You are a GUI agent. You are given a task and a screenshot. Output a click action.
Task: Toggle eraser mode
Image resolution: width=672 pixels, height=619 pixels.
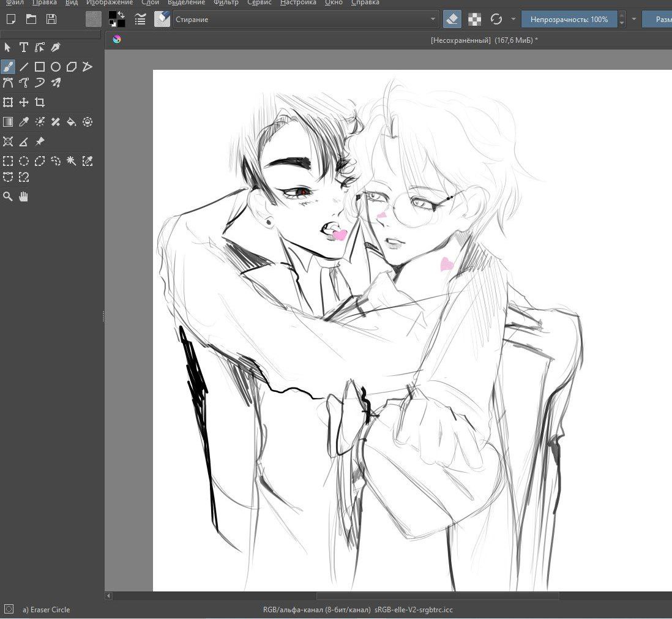pyautogui.click(x=452, y=19)
